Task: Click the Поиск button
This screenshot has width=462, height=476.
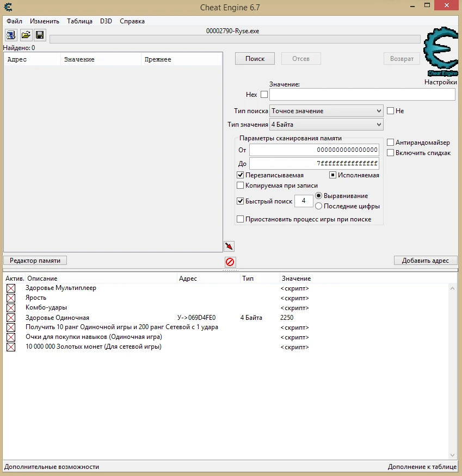Action: click(x=255, y=58)
